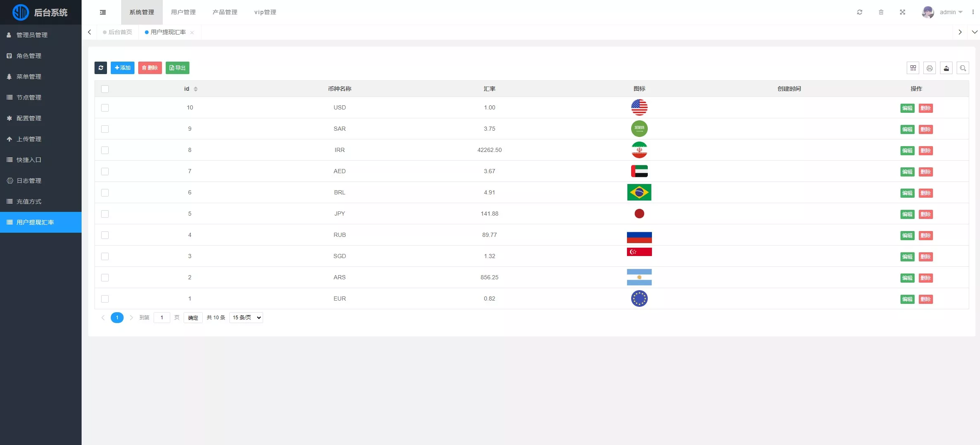
Task: Click the dark refresh table button
Action: pos(101,68)
